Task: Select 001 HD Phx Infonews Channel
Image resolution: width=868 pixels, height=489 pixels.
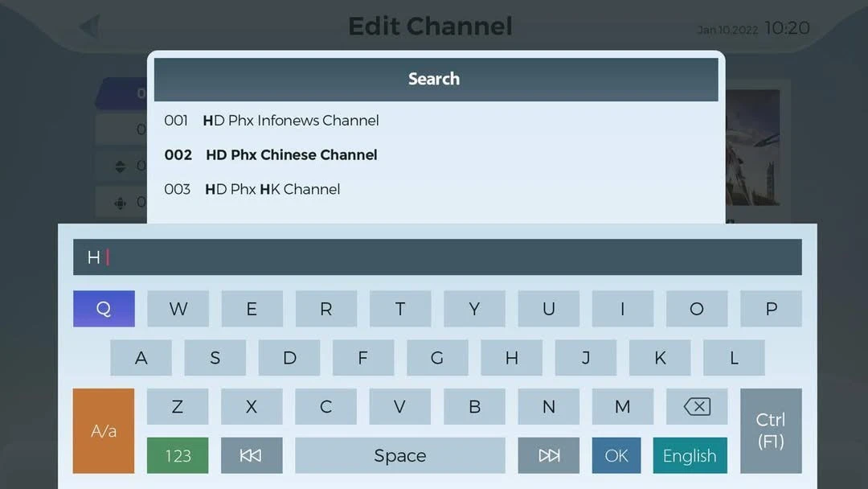Action: [272, 121]
